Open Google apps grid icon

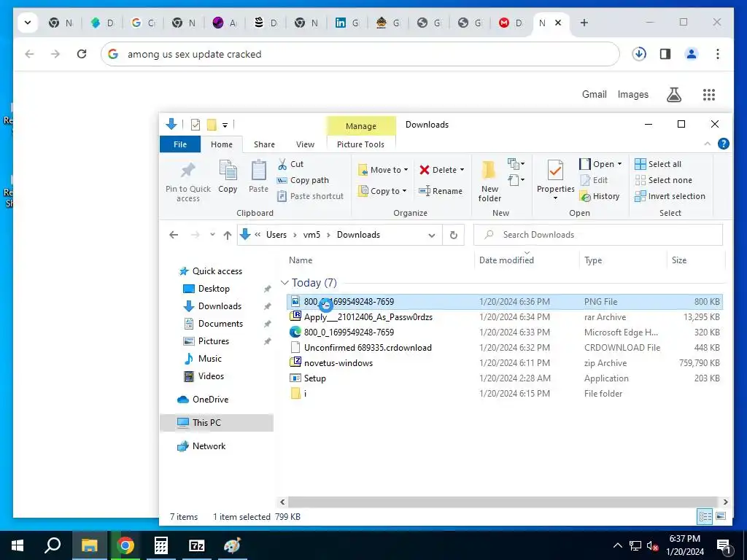click(x=709, y=95)
